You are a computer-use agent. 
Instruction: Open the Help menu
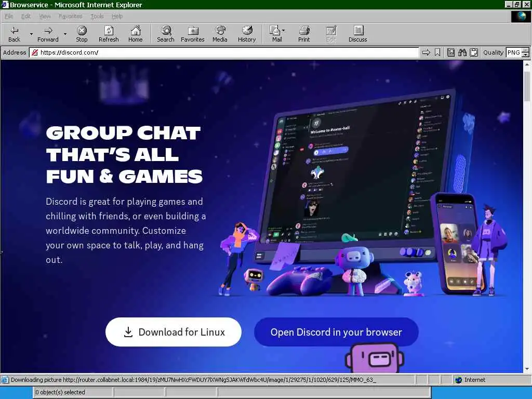pos(117,16)
